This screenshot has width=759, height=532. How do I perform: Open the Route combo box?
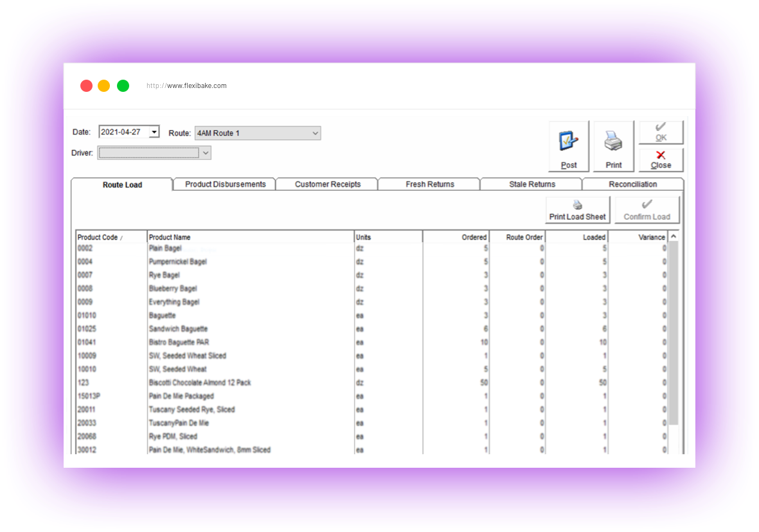258,133
